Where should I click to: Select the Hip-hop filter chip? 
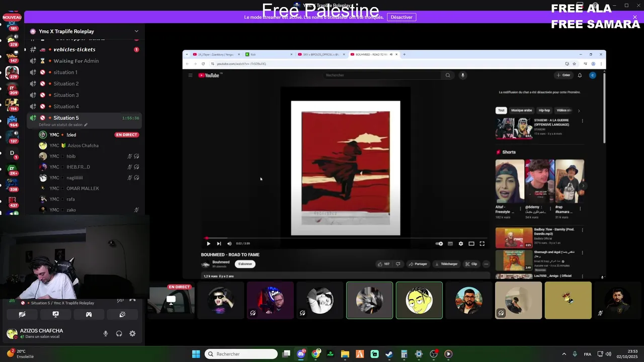pyautogui.click(x=544, y=110)
